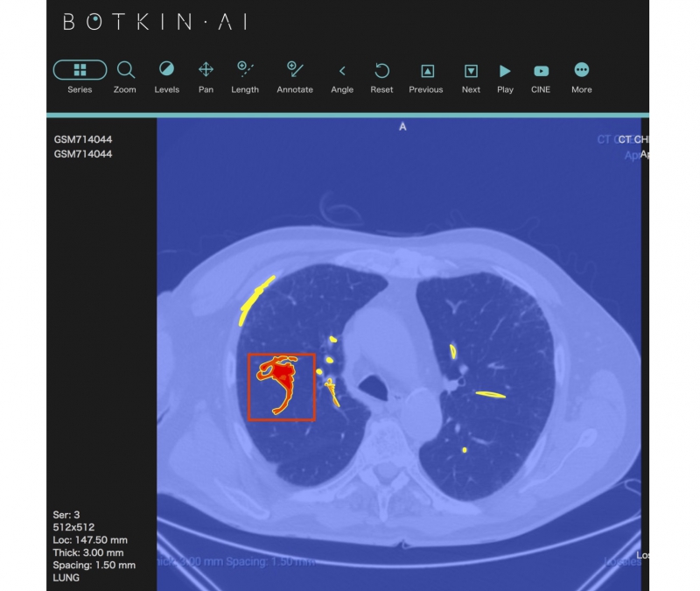Activate the Levels contrast tool
This screenshot has height=591, width=700.
[166, 70]
